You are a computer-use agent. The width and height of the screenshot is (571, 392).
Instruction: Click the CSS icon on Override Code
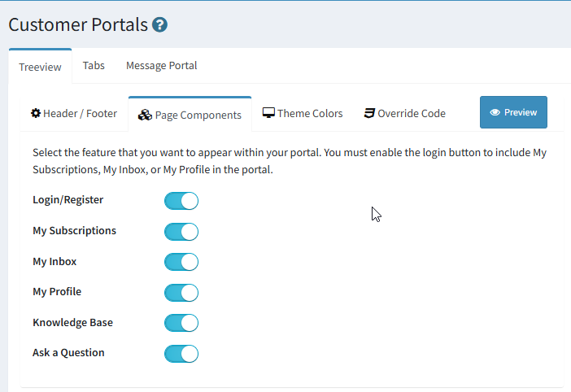pos(369,113)
